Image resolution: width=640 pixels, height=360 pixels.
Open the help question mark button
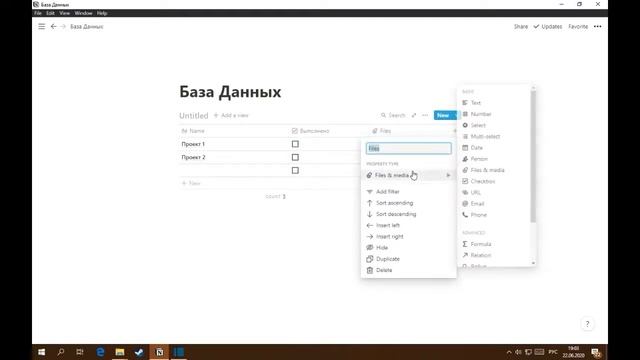click(x=587, y=324)
